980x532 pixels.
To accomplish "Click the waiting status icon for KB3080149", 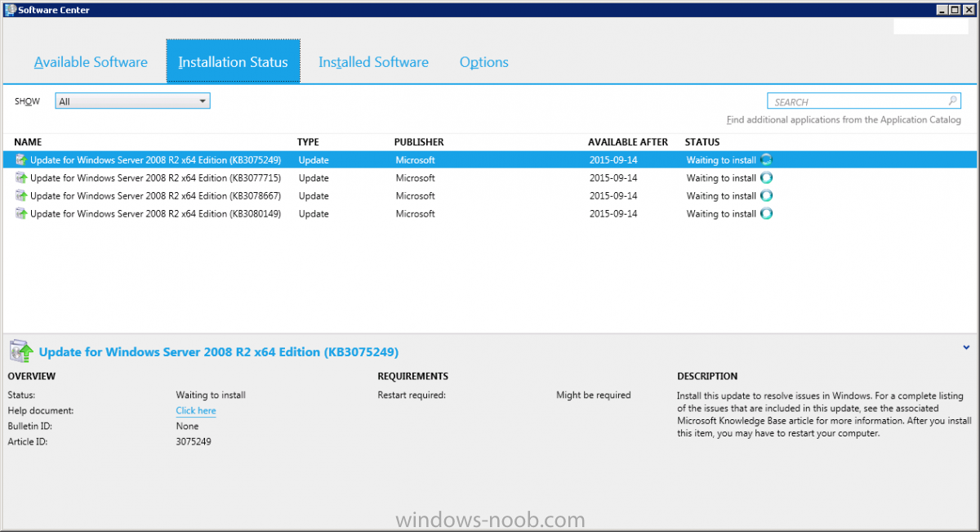I will [x=766, y=214].
